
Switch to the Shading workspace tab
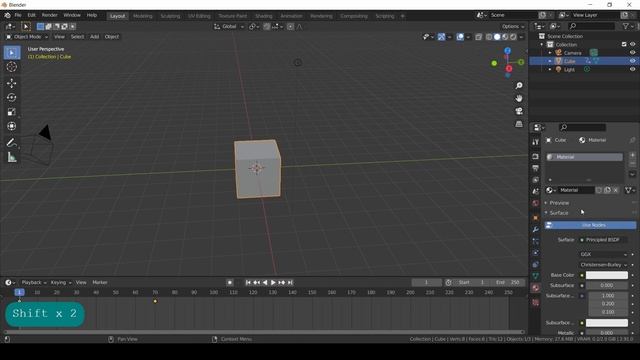[264, 16]
